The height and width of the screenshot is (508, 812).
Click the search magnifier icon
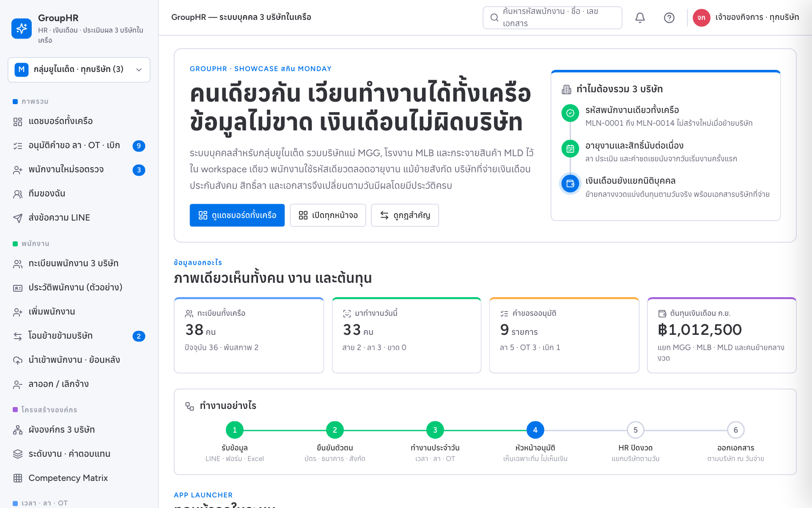click(x=494, y=18)
